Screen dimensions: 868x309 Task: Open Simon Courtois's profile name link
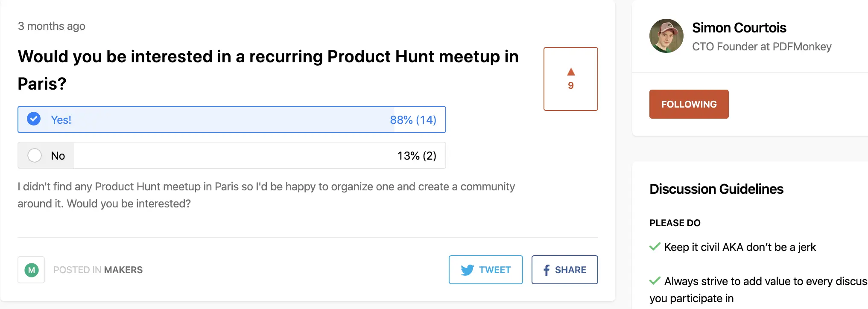(739, 28)
